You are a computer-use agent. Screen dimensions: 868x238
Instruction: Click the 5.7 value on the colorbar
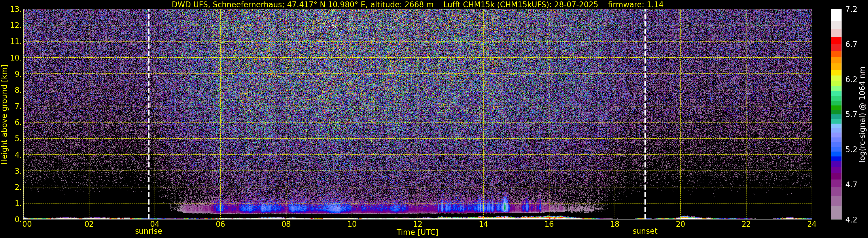[852, 115]
